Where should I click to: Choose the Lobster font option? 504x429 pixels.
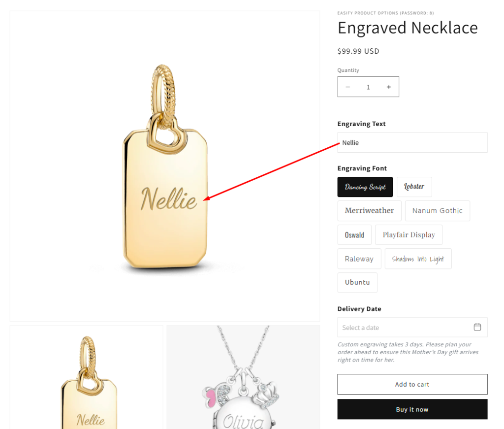pyautogui.click(x=414, y=187)
